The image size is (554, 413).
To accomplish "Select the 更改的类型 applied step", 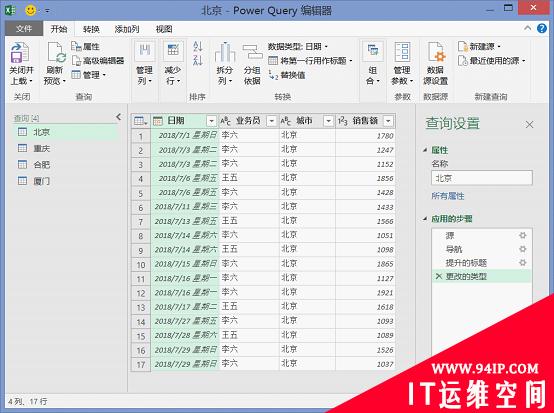I will pyautogui.click(x=482, y=276).
